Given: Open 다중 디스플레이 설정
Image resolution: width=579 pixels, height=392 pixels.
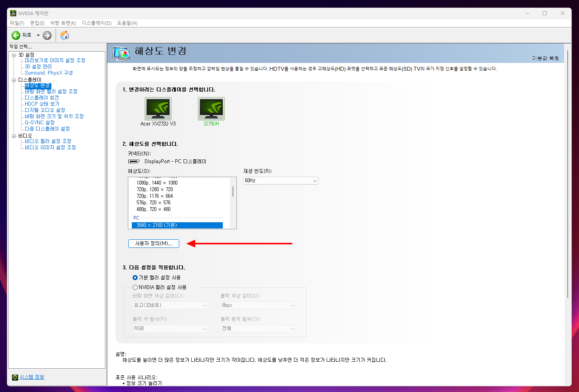Looking at the screenshot, I should tap(47, 129).
